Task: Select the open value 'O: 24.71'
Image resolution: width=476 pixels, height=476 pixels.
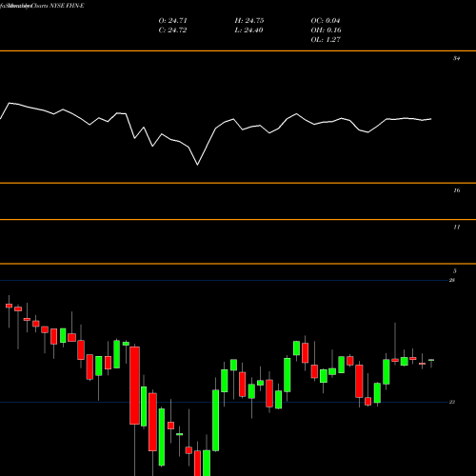Action: coord(173,21)
